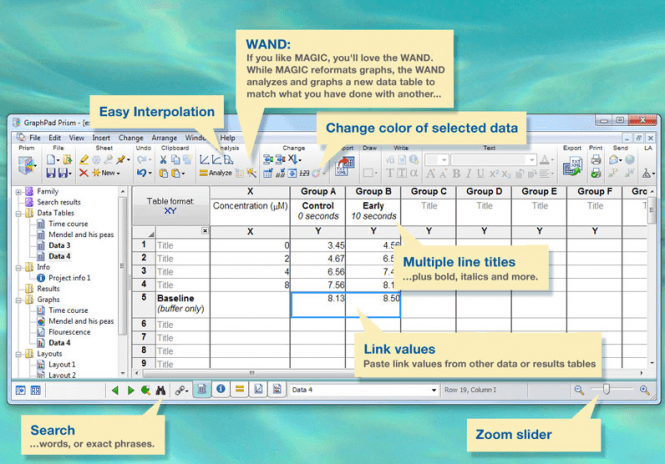The image size is (665, 464).
Task: Click the first line-fit icon in Analysis group
Action: (x=204, y=159)
